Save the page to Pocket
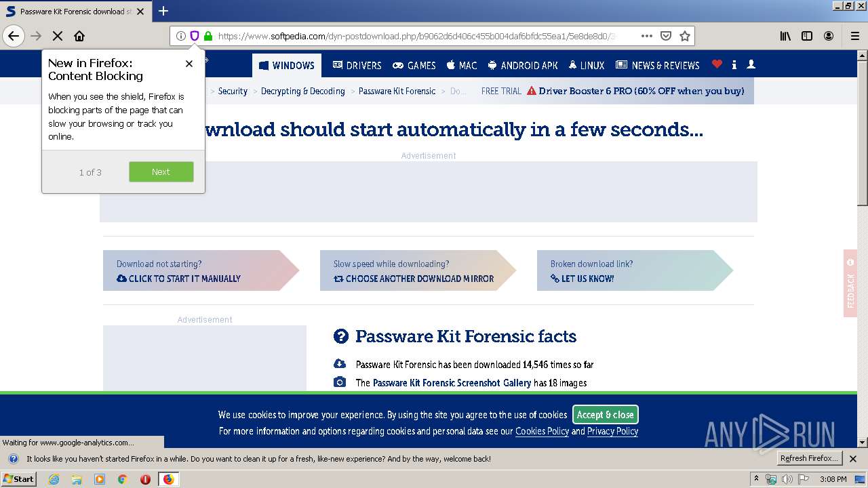Image resolution: width=868 pixels, height=488 pixels. (666, 36)
